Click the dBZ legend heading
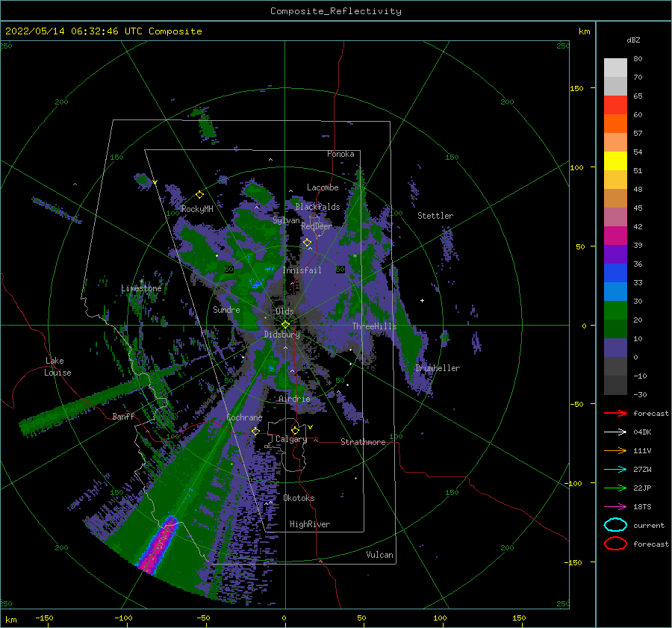 click(633, 40)
